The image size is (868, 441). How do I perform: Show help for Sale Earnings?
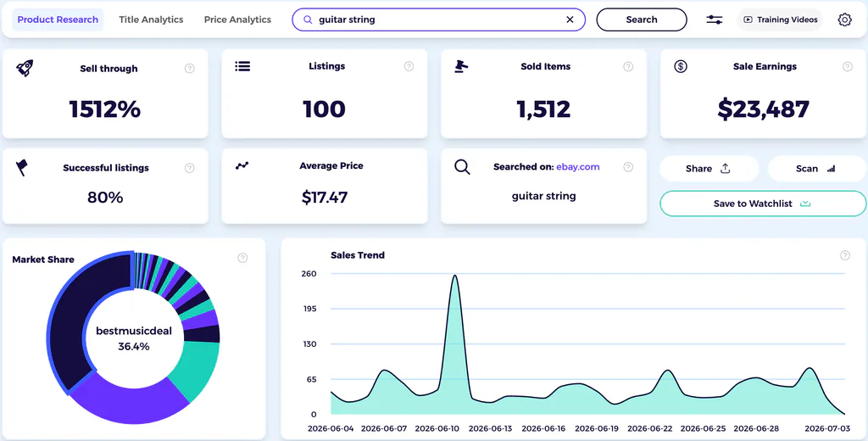(x=847, y=66)
